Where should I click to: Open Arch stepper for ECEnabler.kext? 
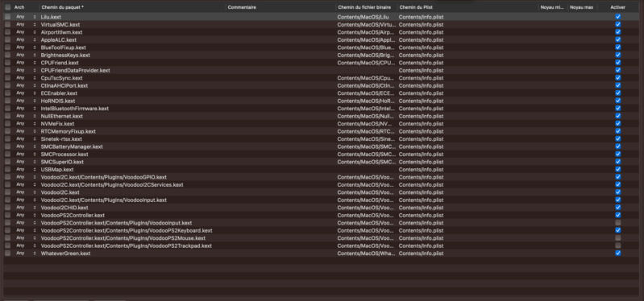point(26,93)
